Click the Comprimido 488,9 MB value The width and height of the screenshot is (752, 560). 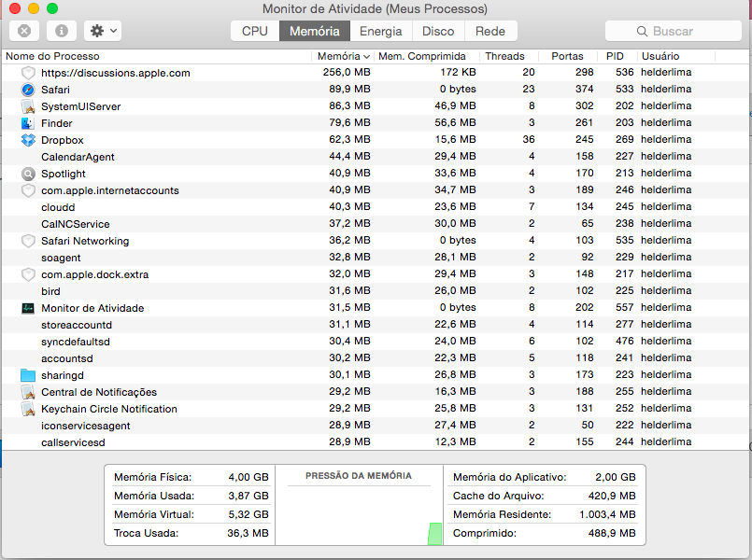point(612,533)
